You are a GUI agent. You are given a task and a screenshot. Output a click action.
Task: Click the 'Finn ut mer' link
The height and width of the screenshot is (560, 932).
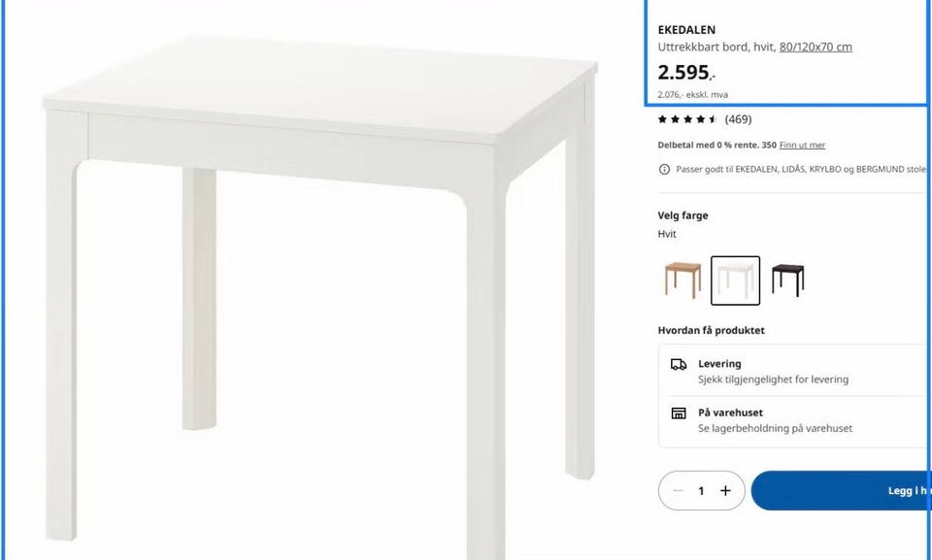pos(802,145)
